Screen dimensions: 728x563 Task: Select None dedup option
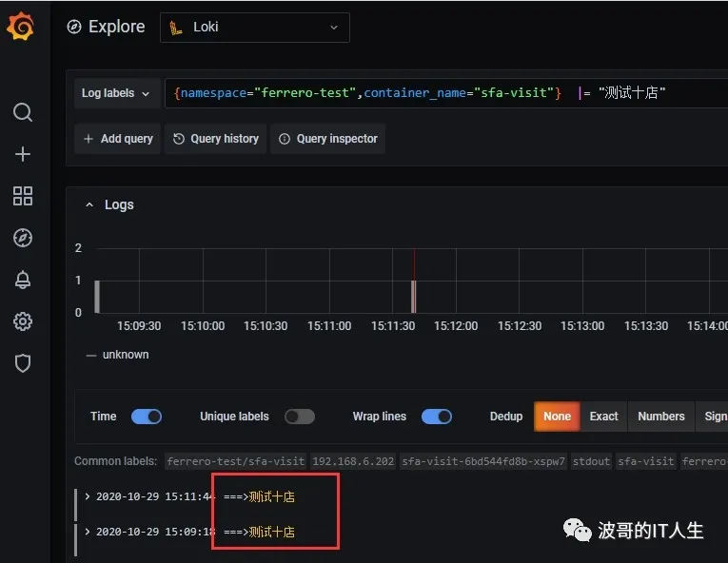(x=557, y=417)
